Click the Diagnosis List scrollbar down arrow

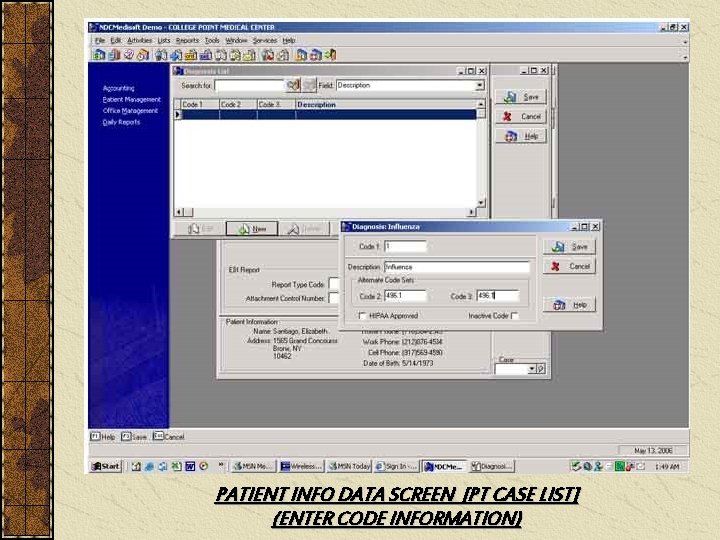tap(481, 202)
